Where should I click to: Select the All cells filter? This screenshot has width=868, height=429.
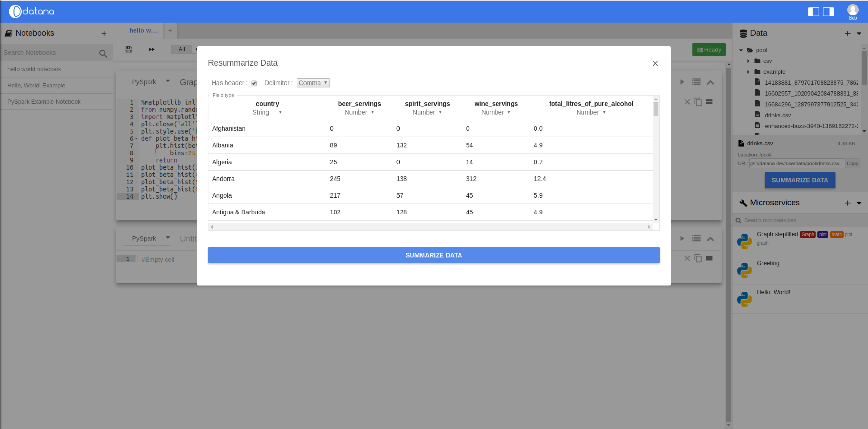pyautogui.click(x=181, y=49)
